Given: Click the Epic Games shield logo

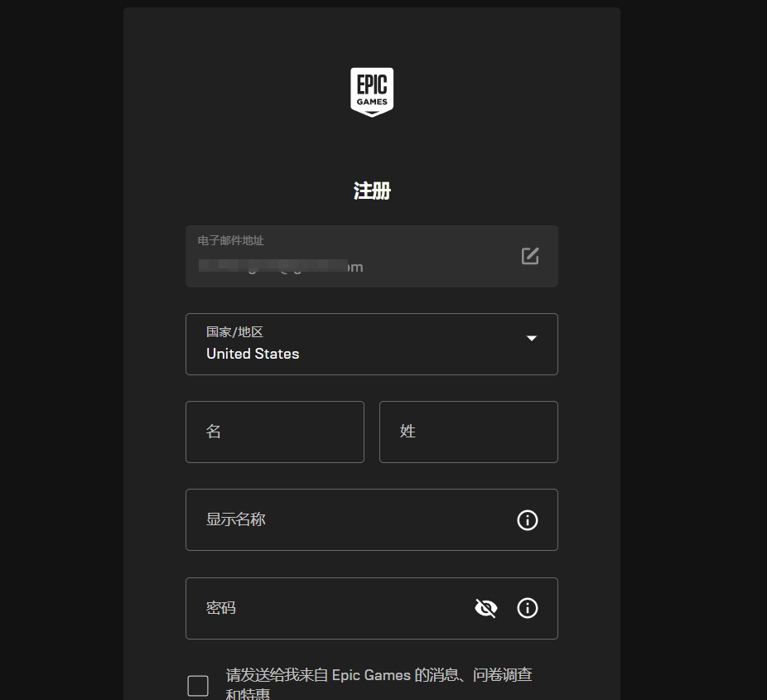Looking at the screenshot, I should [x=372, y=91].
